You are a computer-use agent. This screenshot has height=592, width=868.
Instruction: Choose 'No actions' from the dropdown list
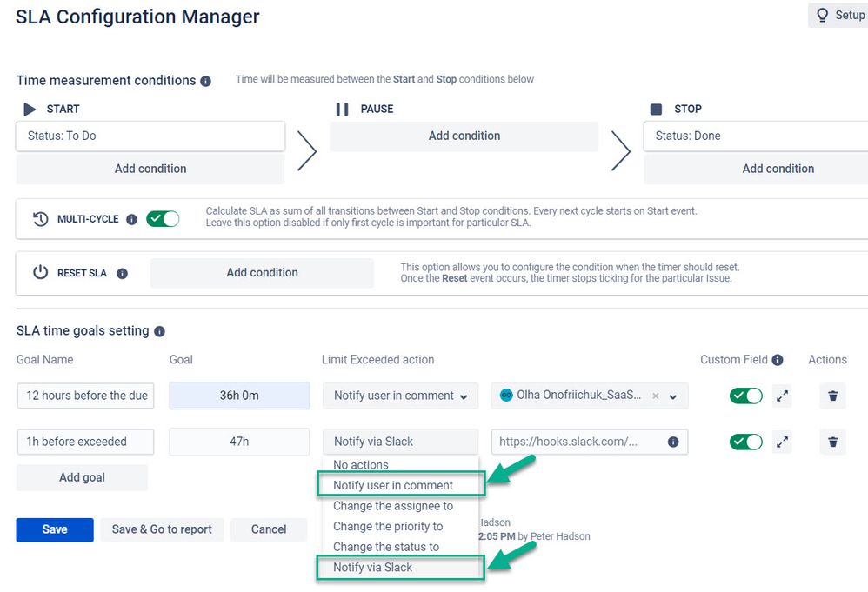361,465
